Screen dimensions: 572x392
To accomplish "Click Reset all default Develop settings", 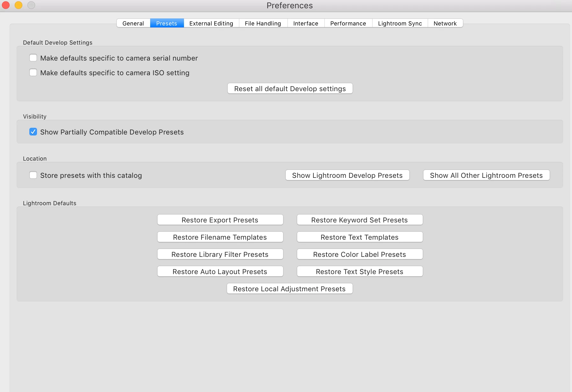I will point(290,89).
